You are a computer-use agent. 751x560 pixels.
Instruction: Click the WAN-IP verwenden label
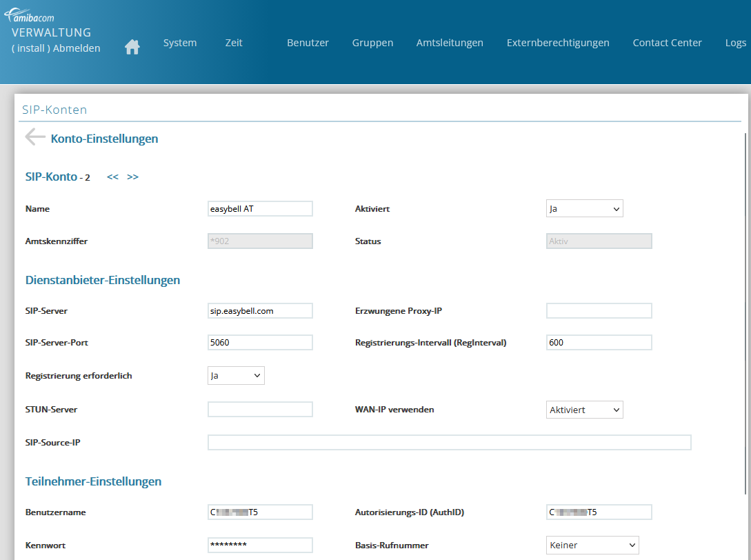coord(394,410)
